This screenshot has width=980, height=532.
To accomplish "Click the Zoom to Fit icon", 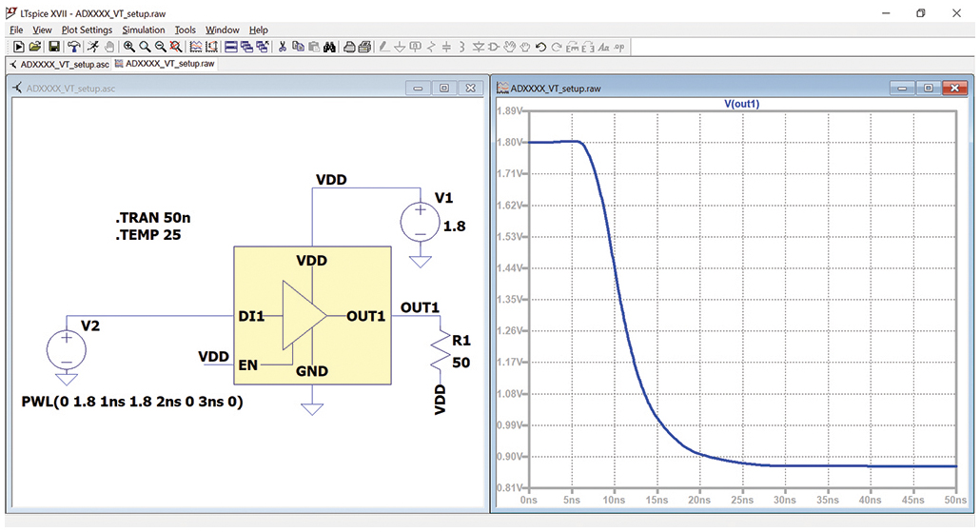I will tap(176, 47).
